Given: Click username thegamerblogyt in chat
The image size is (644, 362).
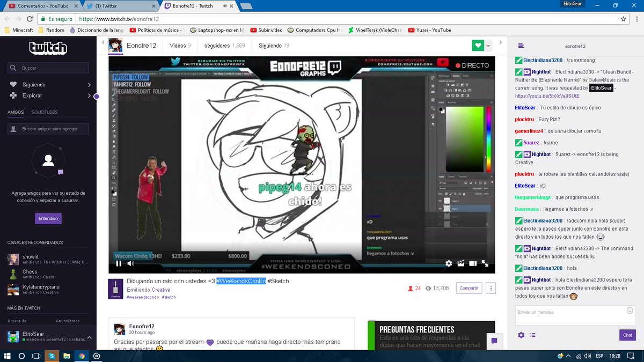Looking at the screenshot, I should point(533,197).
